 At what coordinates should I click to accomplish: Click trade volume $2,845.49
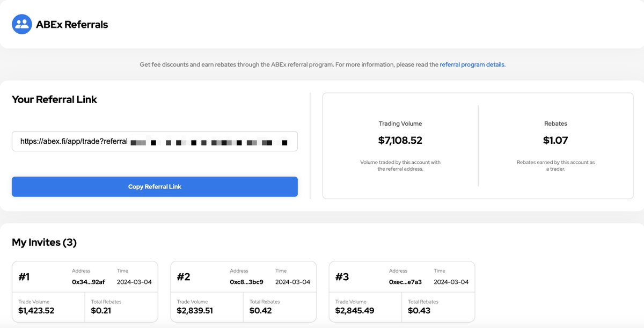click(x=354, y=311)
